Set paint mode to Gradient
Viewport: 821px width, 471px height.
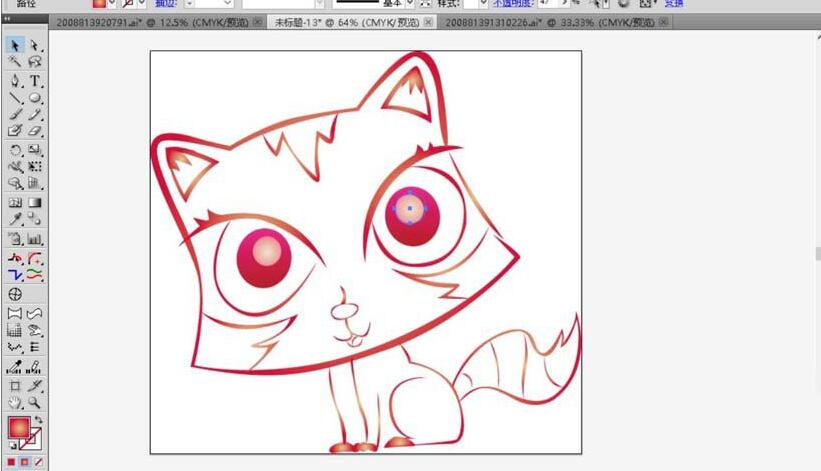[25, 462]
